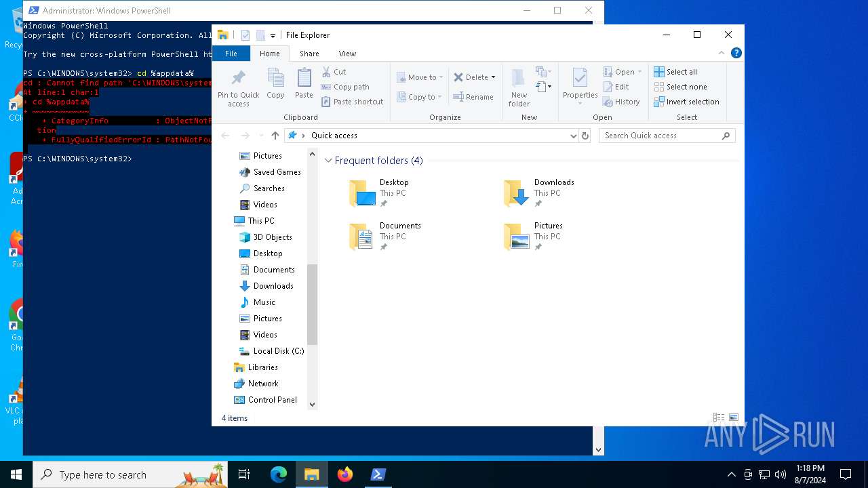Select This PC in navigation pane
Viewport: 868px width, 488px height.
coord(254,221)
